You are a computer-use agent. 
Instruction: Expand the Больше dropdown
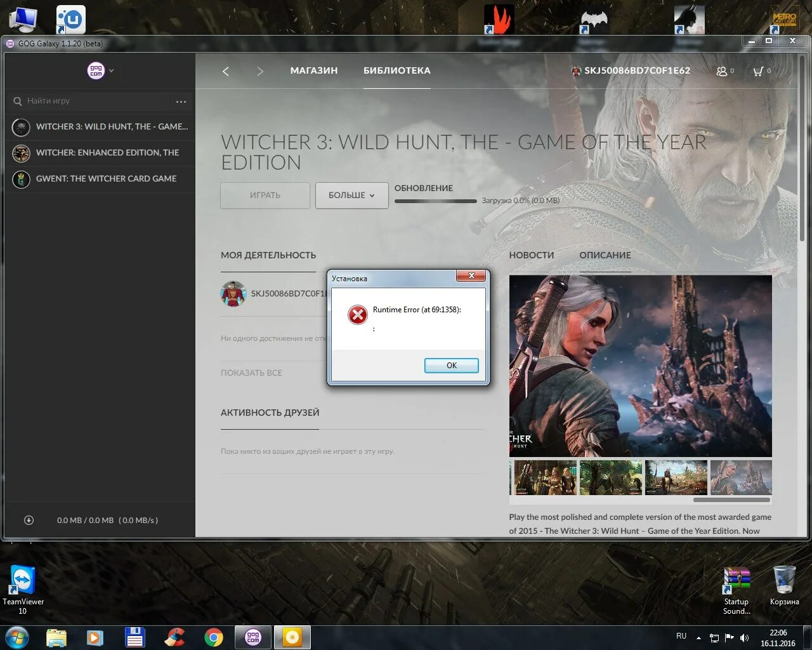351,196
